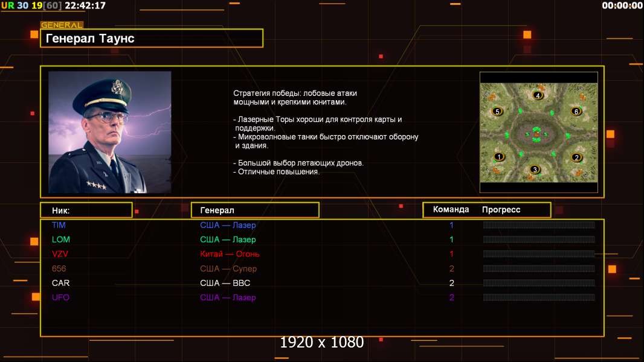Select player VZV in the list
Screen dimensions: 644x362
(60, 254)
